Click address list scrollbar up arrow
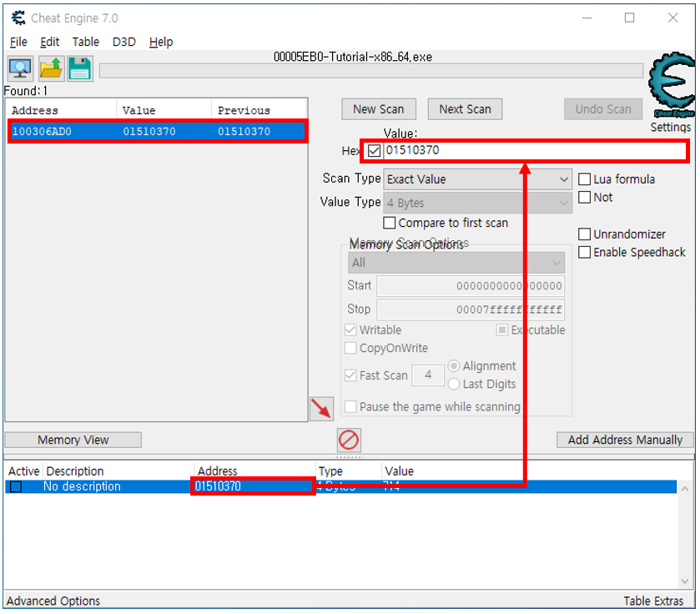The image size is (700, 614). [x=685, y=489]
